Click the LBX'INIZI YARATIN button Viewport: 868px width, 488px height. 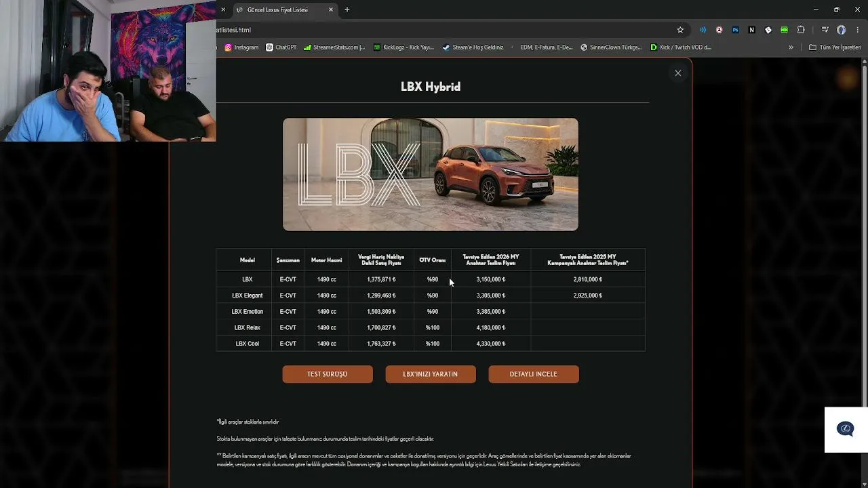tap(431, 374)
